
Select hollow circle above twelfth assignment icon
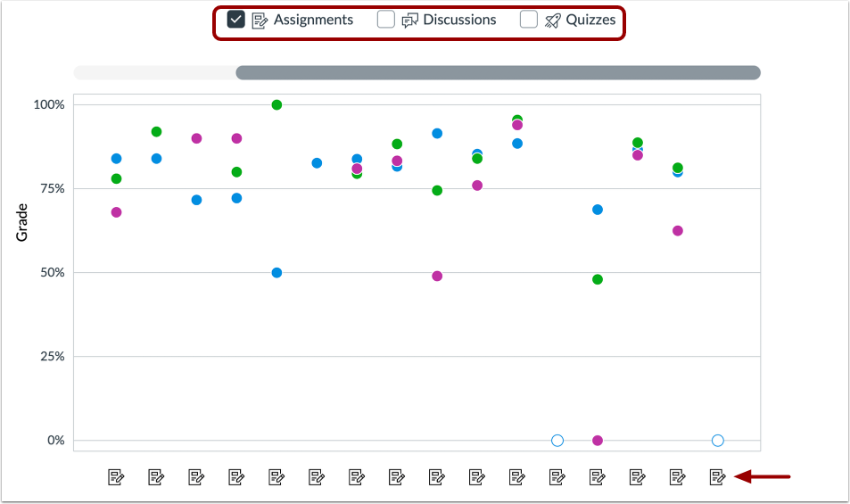(x=557, y=441)
